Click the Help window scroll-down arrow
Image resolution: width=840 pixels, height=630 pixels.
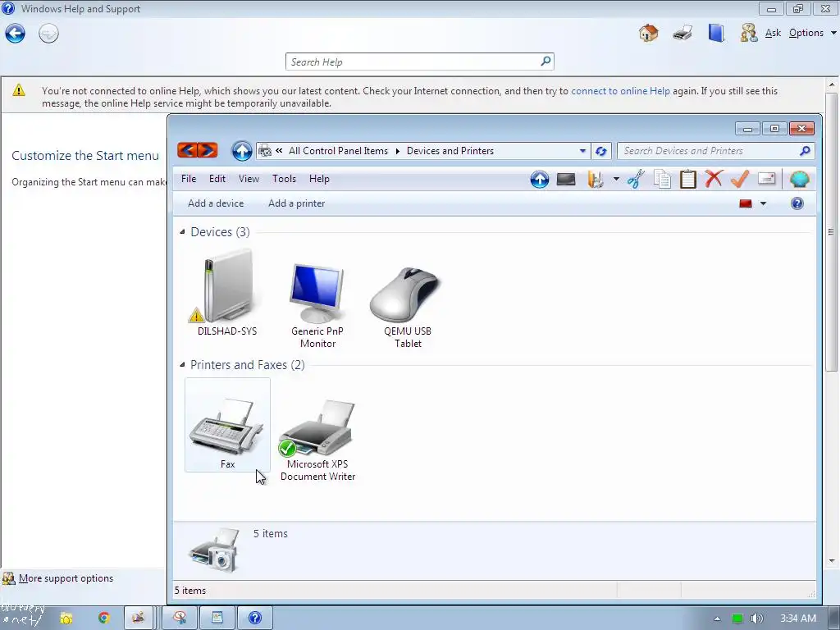(x=832, y=561)
